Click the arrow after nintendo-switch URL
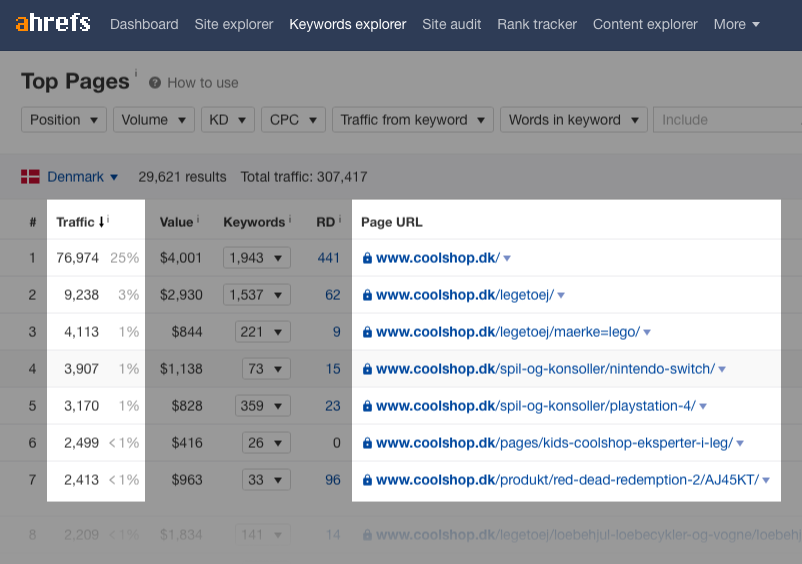The height and width of the screenshot is (564, 802). [722, 370]
